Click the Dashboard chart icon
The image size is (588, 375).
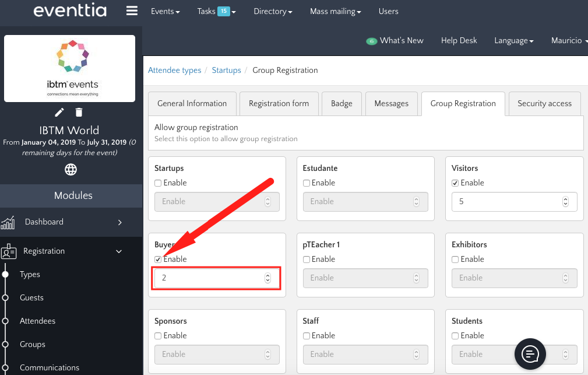click(8, 222)
